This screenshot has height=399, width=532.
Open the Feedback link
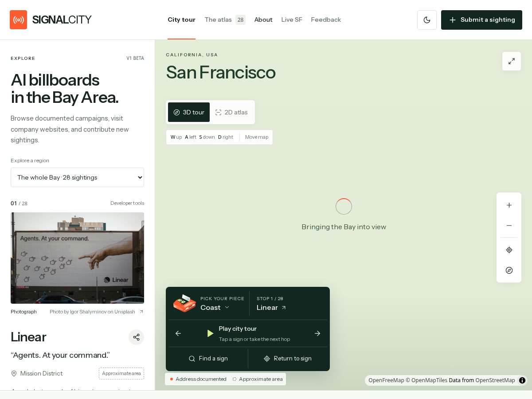(326, 20)
